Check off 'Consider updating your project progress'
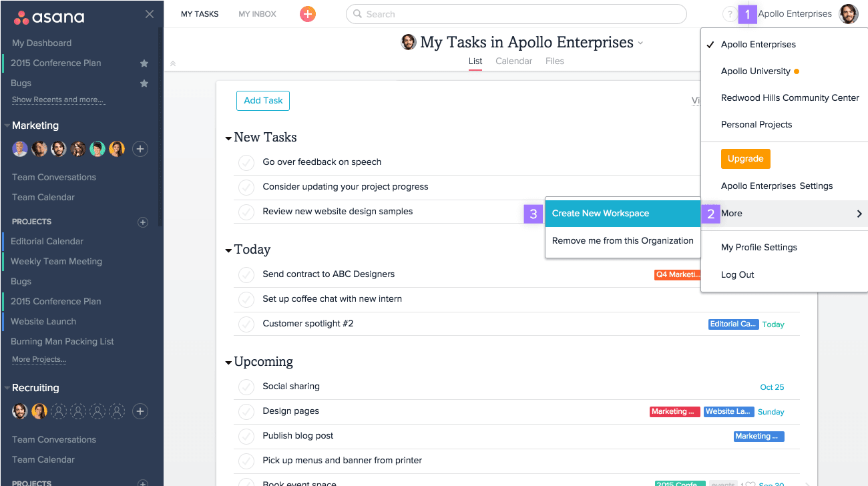Viewport: 868px width, 486px height. 246,187
